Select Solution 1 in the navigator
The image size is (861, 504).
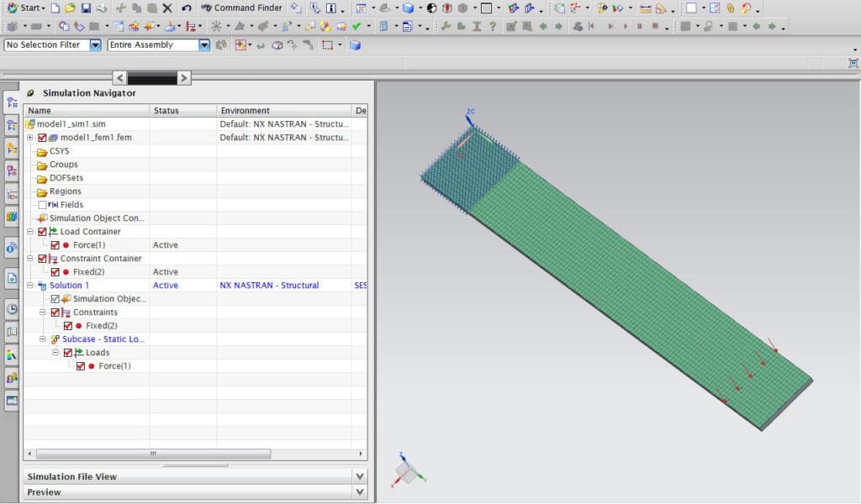coord(69,286)
